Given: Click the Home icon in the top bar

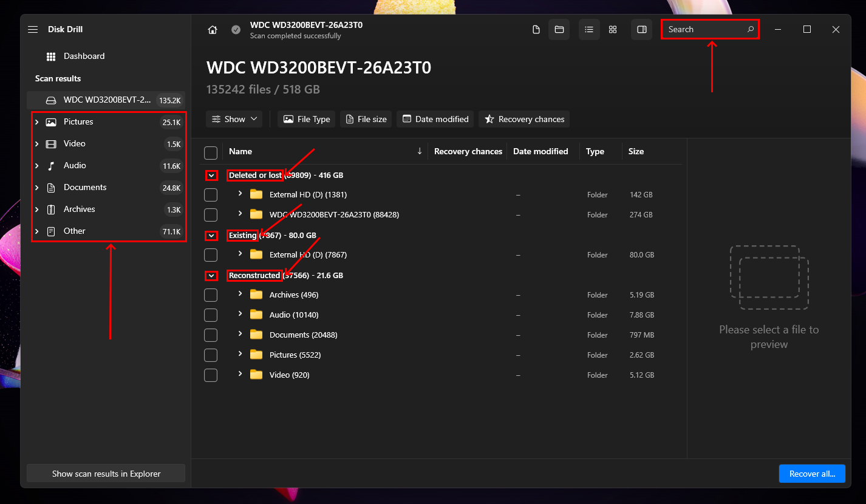Looking at the screenshot, I should coord(212,30).
